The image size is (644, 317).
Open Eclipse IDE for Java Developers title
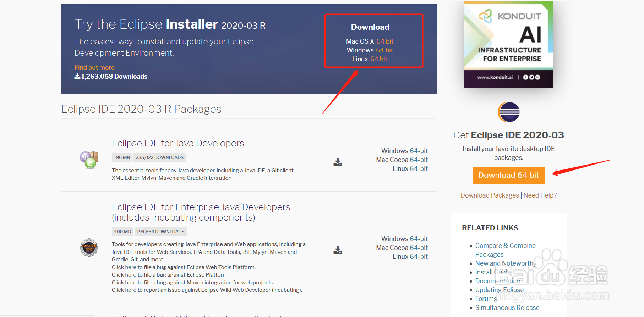coord(178,143)
